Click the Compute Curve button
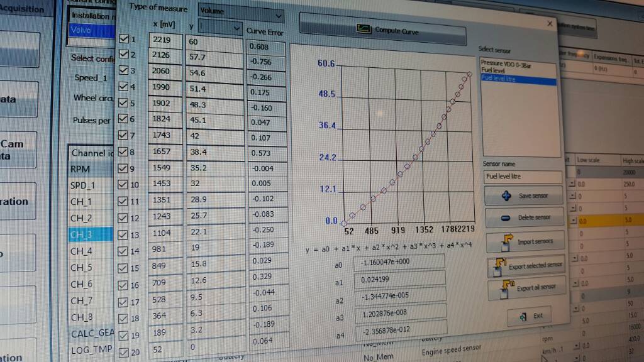Image resolution: width=644 pixels, height=362 pixels. 383,30
